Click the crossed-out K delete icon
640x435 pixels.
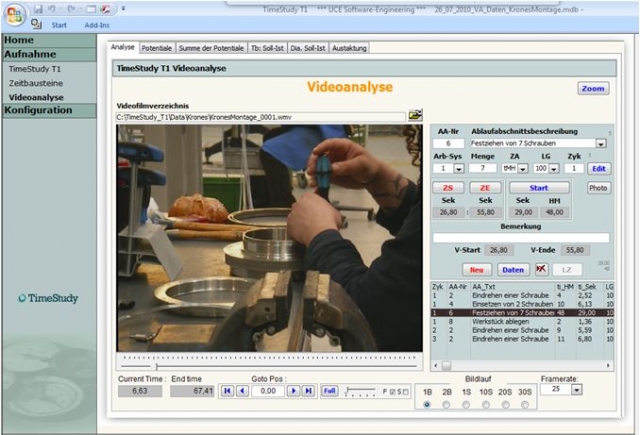coord(542,270)
